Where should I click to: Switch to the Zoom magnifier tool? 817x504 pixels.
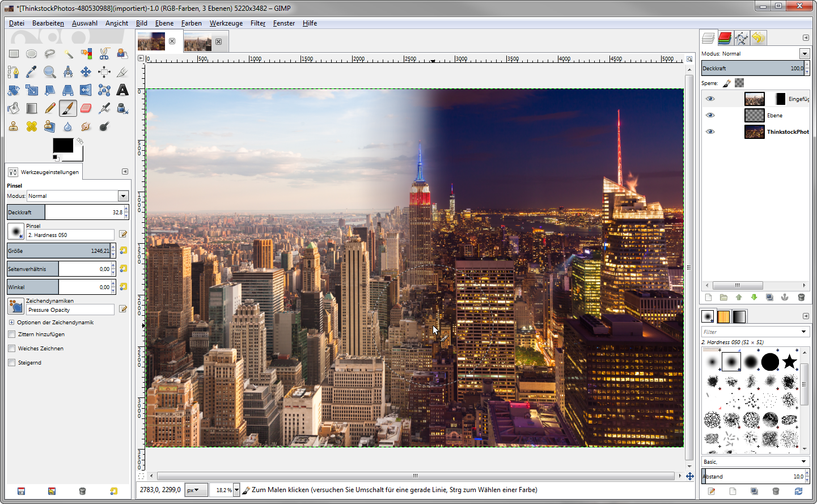click(x=50, y=72)
